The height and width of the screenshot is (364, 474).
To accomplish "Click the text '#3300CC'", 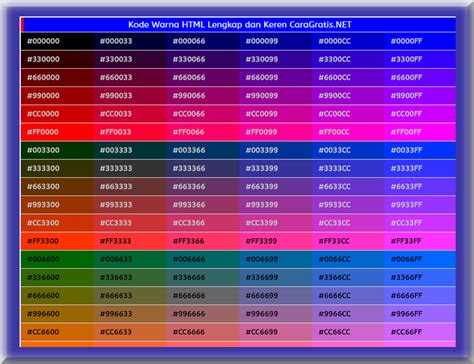I will click(x=335, y=59).
